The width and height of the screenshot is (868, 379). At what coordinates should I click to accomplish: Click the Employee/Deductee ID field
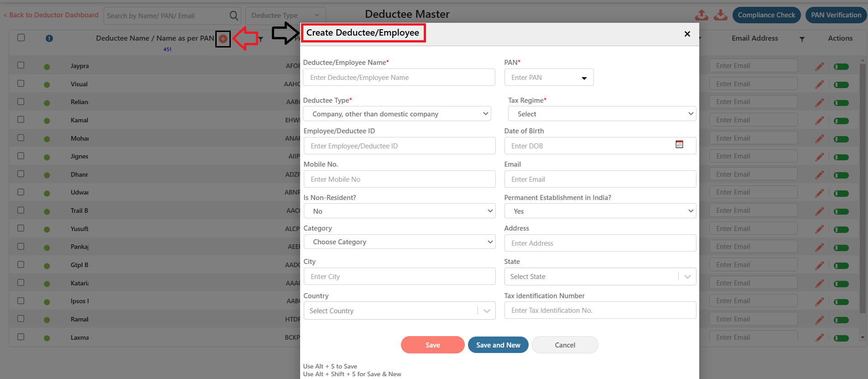click(x=400, y=146)
